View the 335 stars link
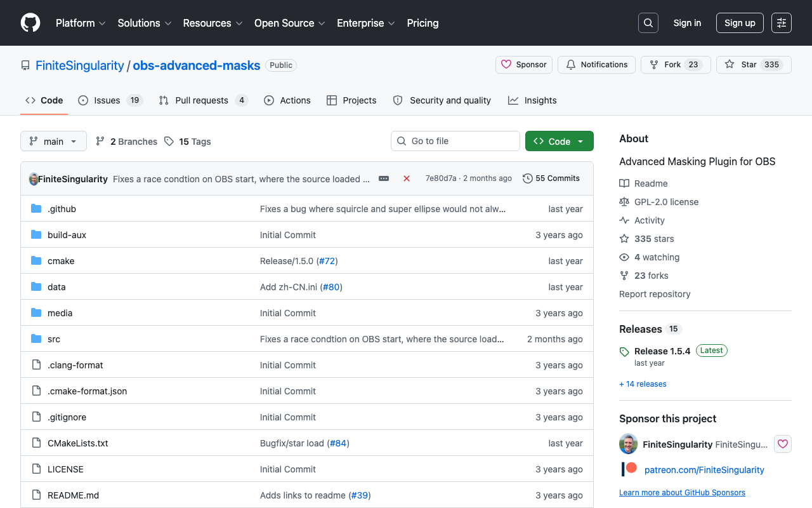Image resolution: width=812 pixels, height=508 pixels. coord(646,239)
